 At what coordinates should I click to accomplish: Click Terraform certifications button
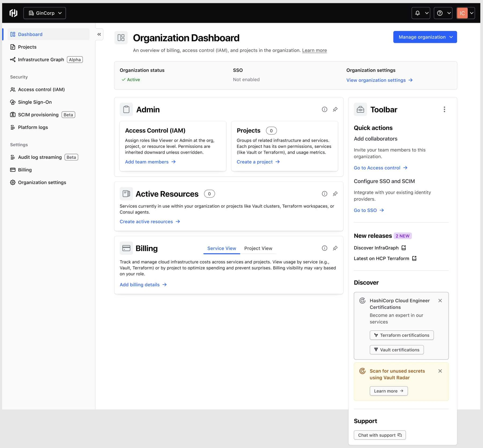pos(402,335)
